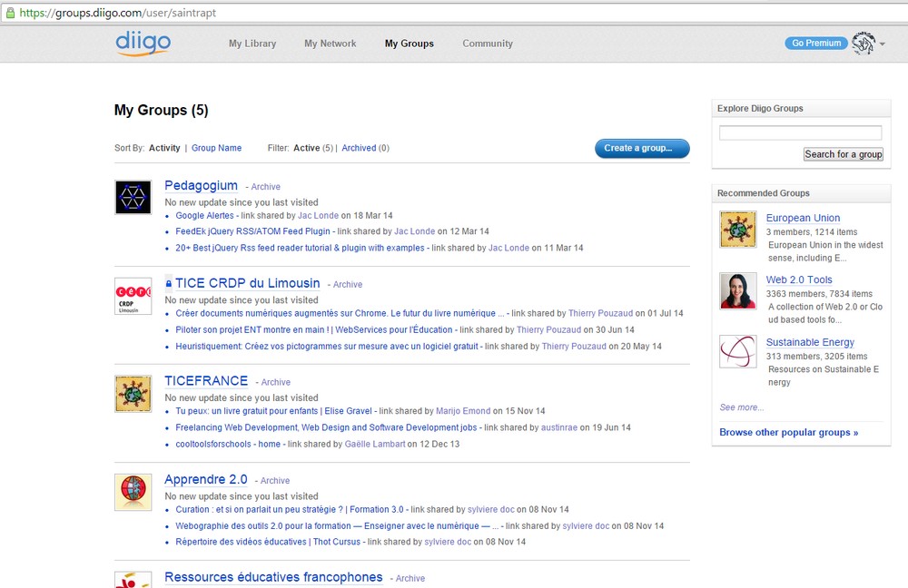Click the lock icon beside TICE CRDP du Limousin
908x588 pixels.
pos(169,284)
